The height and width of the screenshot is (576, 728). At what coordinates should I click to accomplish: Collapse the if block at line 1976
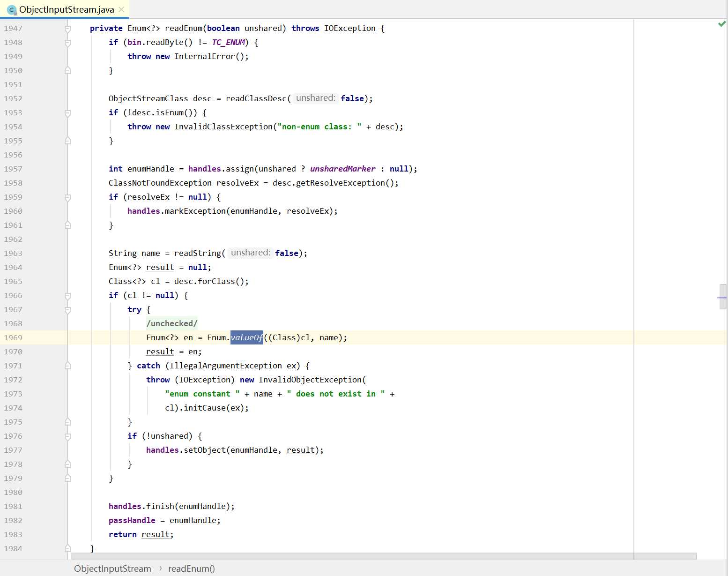click(x=68, y=436)
